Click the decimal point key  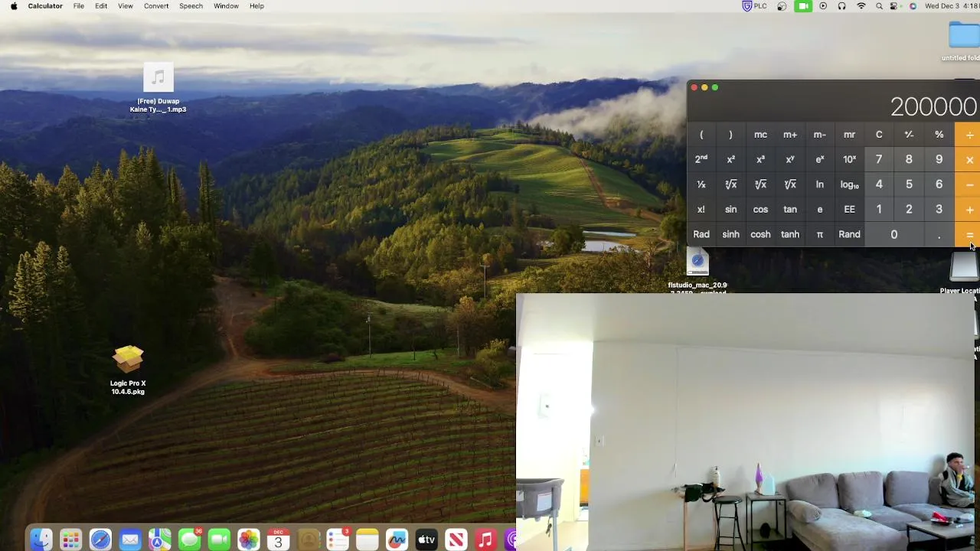click(939, 235)
